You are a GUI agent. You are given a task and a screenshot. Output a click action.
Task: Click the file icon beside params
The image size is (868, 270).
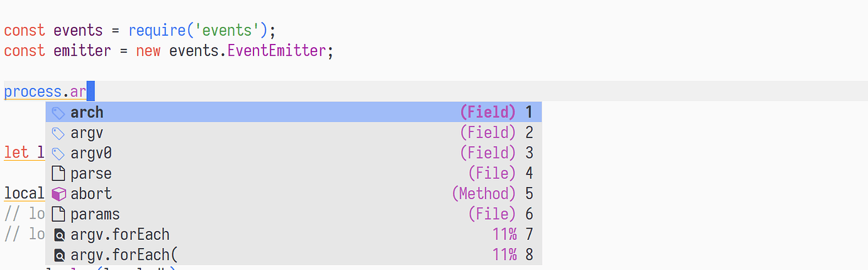tap(58, 214)
